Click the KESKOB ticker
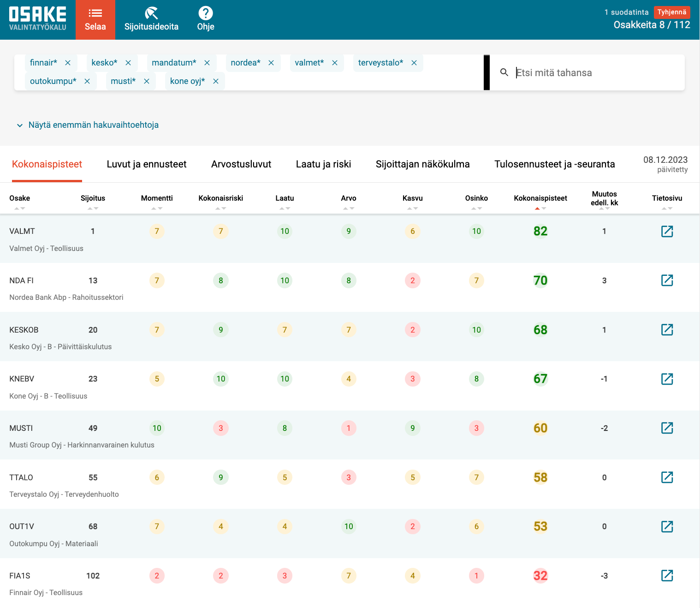 coord(24,330)
